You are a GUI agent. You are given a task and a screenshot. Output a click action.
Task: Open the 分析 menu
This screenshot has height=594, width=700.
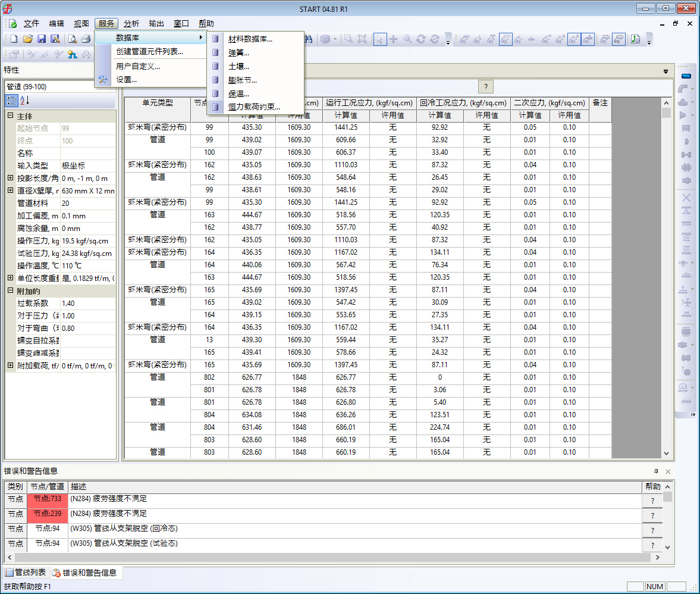pos(131,24)
